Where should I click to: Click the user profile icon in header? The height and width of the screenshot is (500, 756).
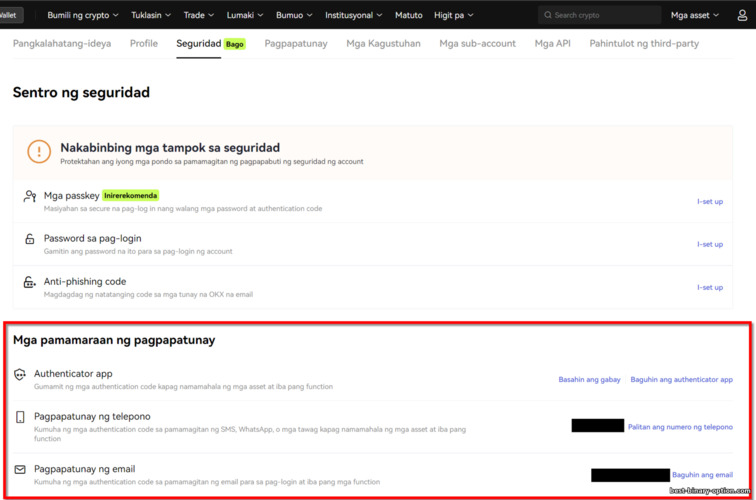click(742, 15)
